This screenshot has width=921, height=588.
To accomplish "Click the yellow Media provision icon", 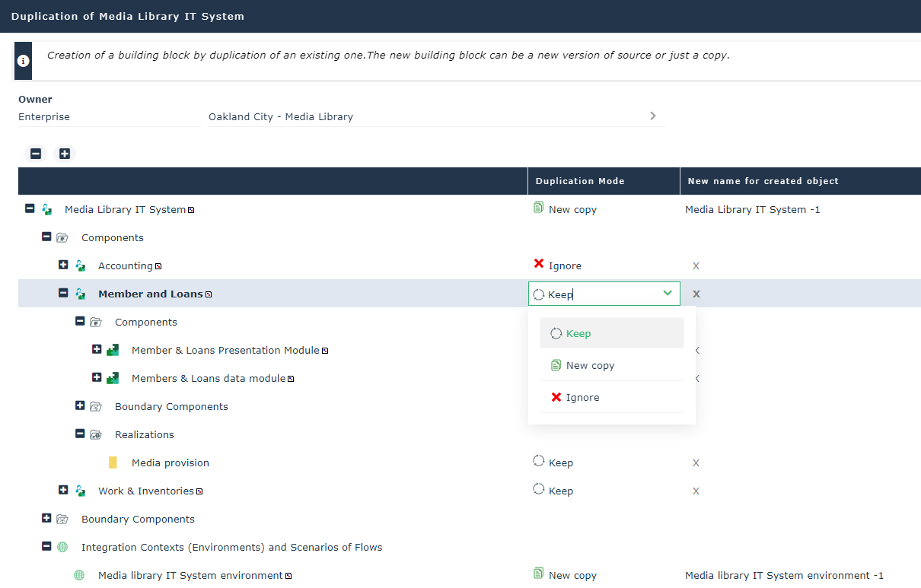I will click(113, 462).
